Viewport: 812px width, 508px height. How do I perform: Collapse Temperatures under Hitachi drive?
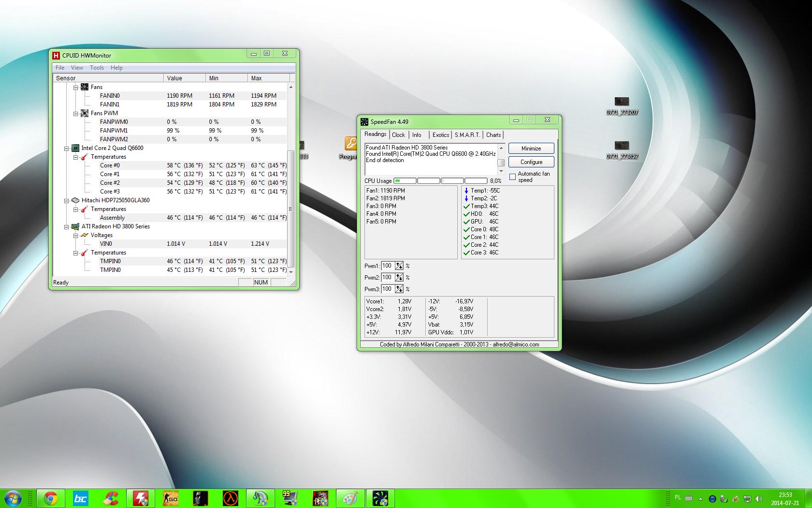[x=75, y=209]
